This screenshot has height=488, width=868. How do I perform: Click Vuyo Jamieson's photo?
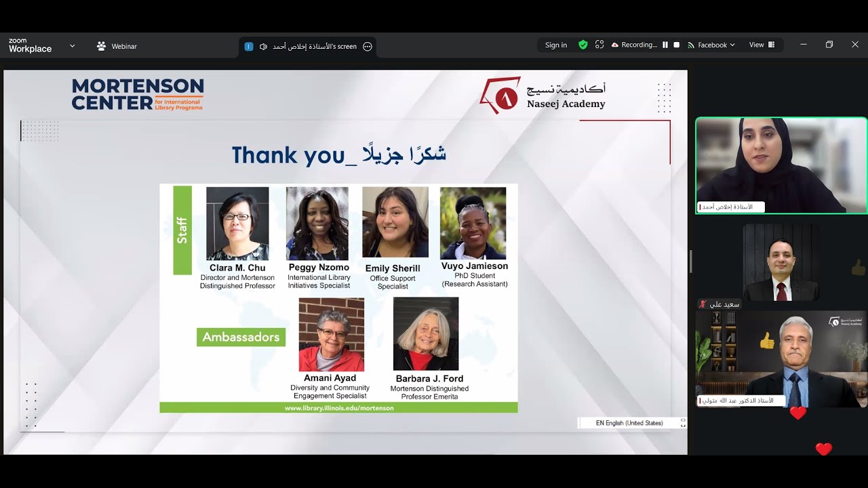[473, 224]
